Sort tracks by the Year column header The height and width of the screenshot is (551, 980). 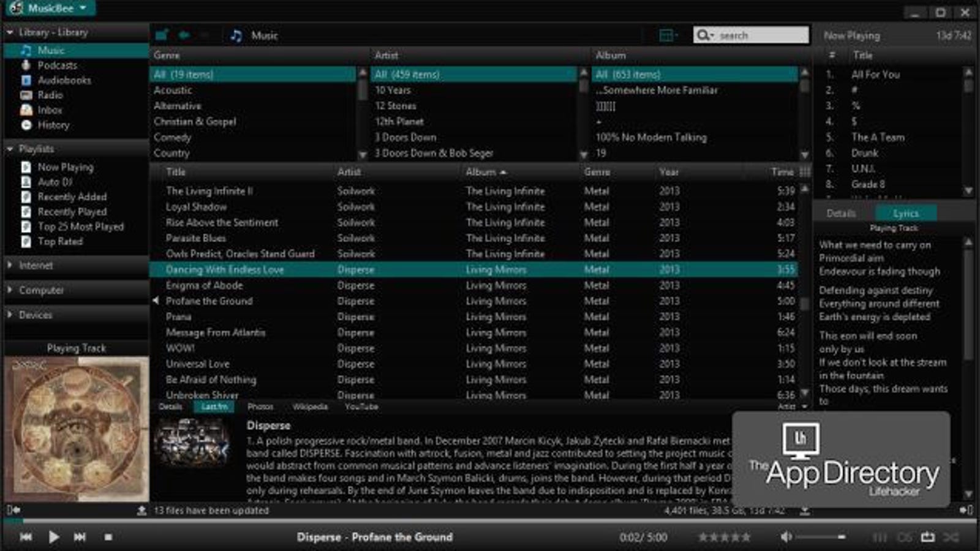[x=669, y=172]
